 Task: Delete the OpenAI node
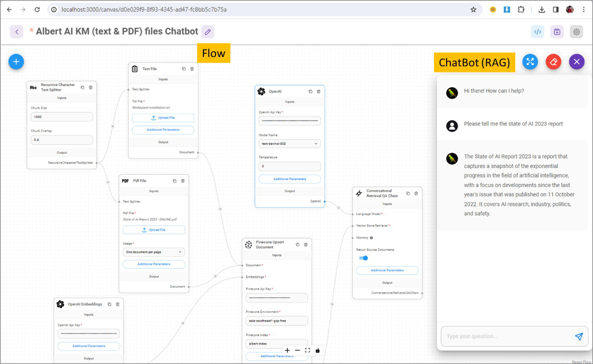pos(318,92)
